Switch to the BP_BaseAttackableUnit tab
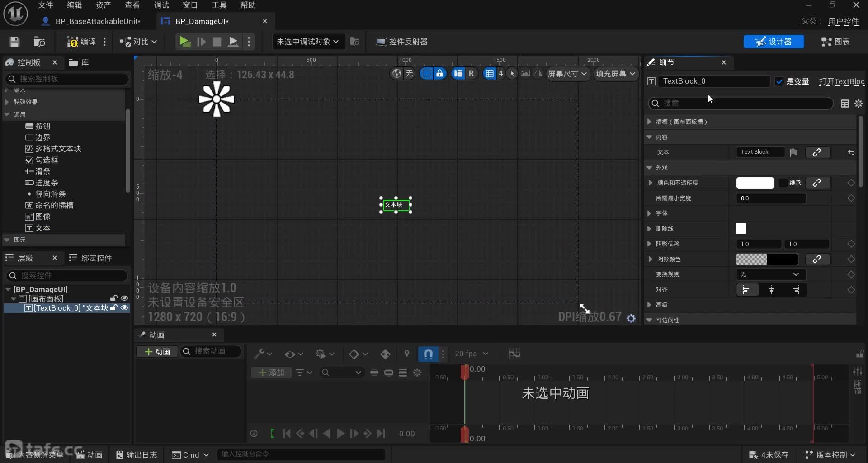Viewport: 868px width, 463px height. coord(97,21)
